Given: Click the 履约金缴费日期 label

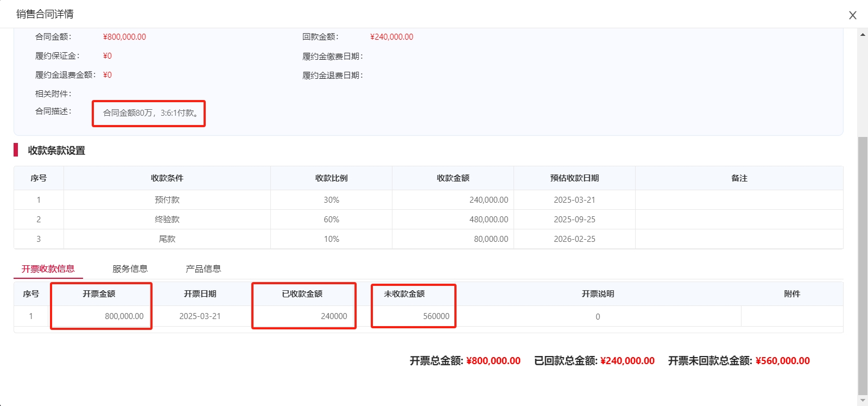Looking at the screenshot, I should [x=333, y=57].
